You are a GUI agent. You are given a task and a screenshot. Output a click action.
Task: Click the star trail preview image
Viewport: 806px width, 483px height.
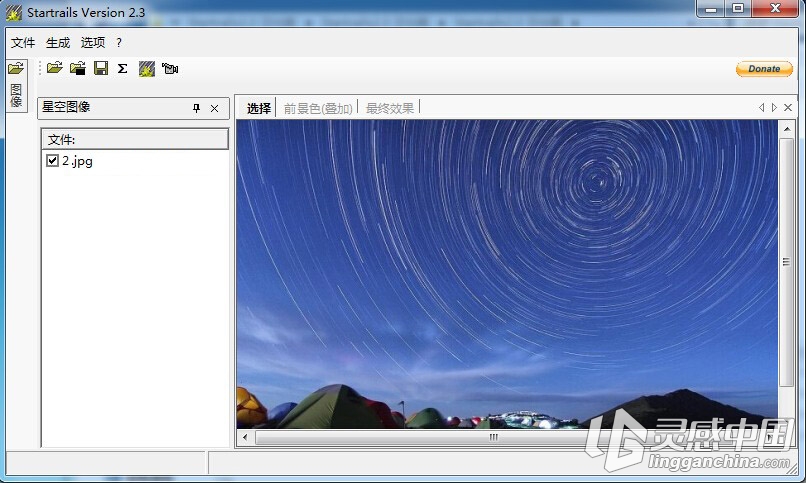[x=507, y=274]
